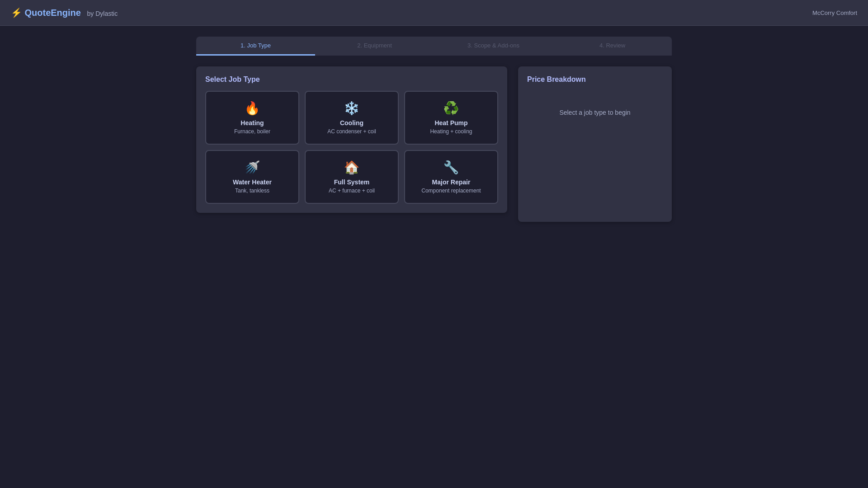The width and height of the screenshot is (868, 488).
Task: Click the Select Job Type heading
Action: pyautogui.click(x=232, y=80)
